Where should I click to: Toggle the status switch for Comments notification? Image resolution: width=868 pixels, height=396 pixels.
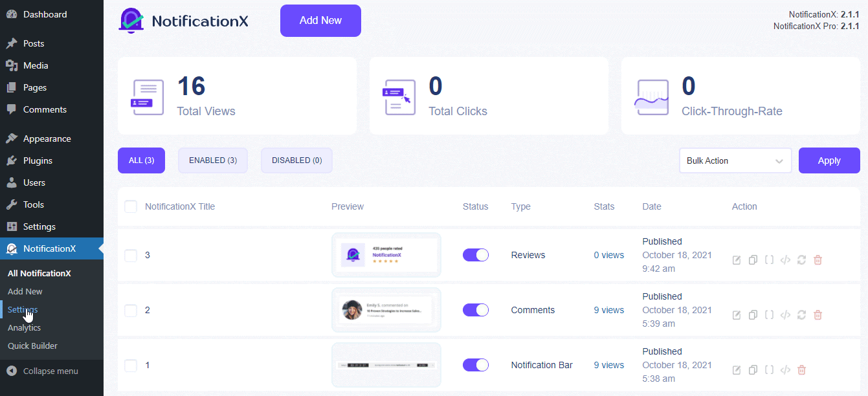[476, 310]
